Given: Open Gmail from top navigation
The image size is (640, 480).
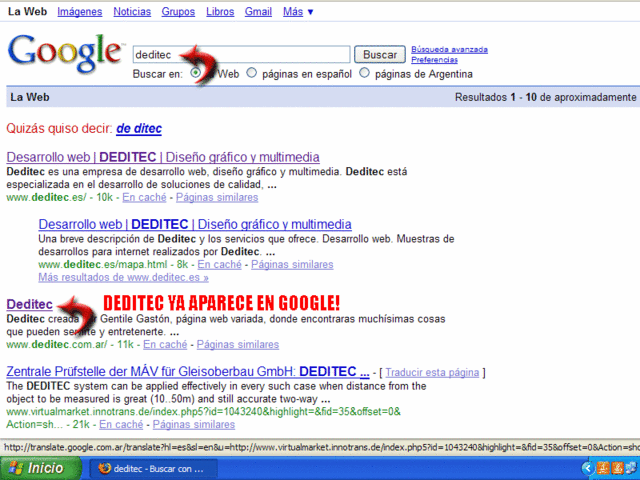Looking at the screenshot, I should [258, 12].
